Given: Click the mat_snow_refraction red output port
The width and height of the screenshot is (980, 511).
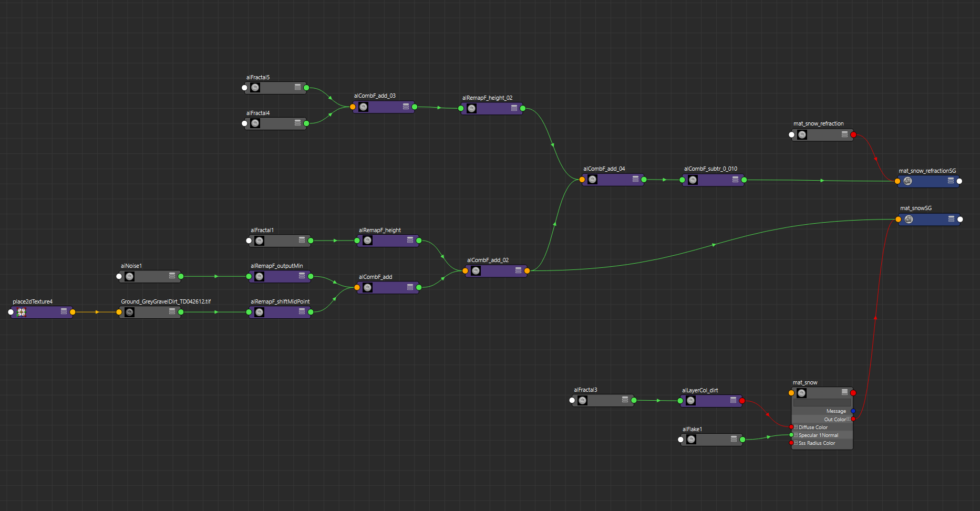Looking at the screenshot, I should (853, 135).
